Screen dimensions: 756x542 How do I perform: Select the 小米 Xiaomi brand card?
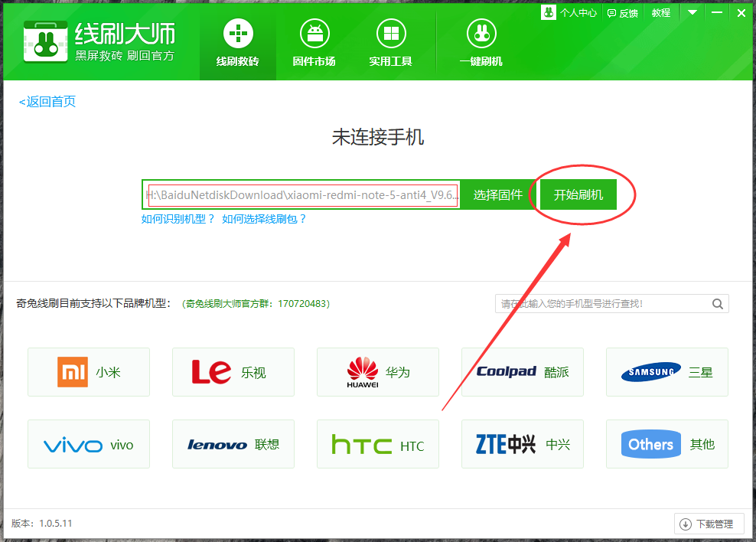(89, 372)
